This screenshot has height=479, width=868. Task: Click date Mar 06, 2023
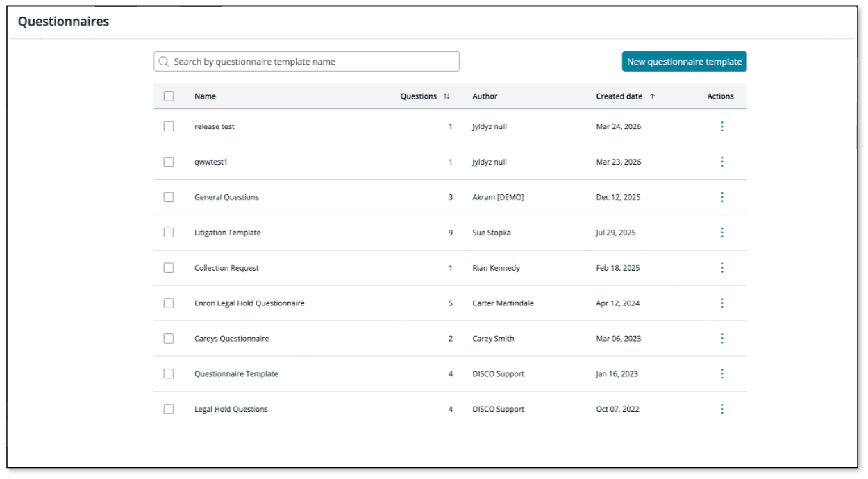click(619, 339)
